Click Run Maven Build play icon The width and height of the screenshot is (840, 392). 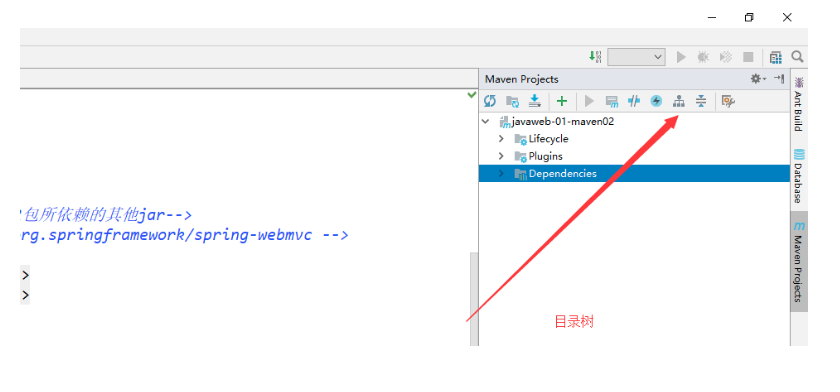coord(589,101)
